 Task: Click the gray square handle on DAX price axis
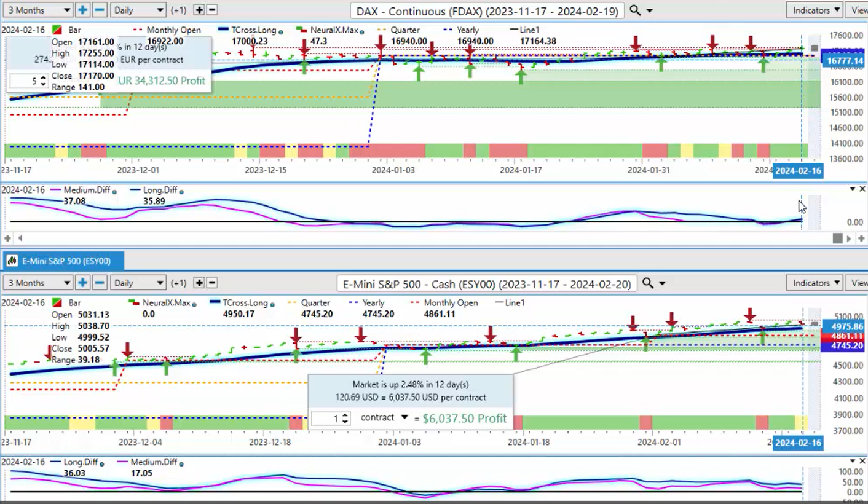[x=815, y=48]
